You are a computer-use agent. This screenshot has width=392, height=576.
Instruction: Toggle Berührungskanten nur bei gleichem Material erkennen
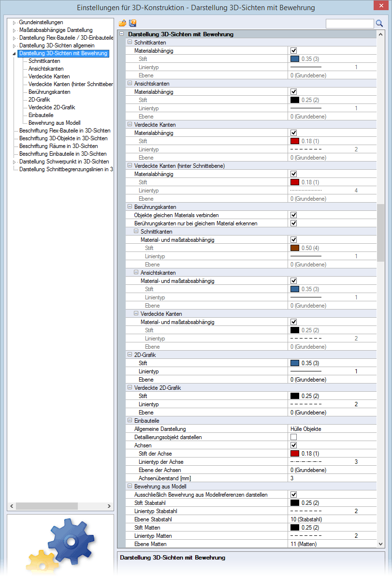(293, 223)
